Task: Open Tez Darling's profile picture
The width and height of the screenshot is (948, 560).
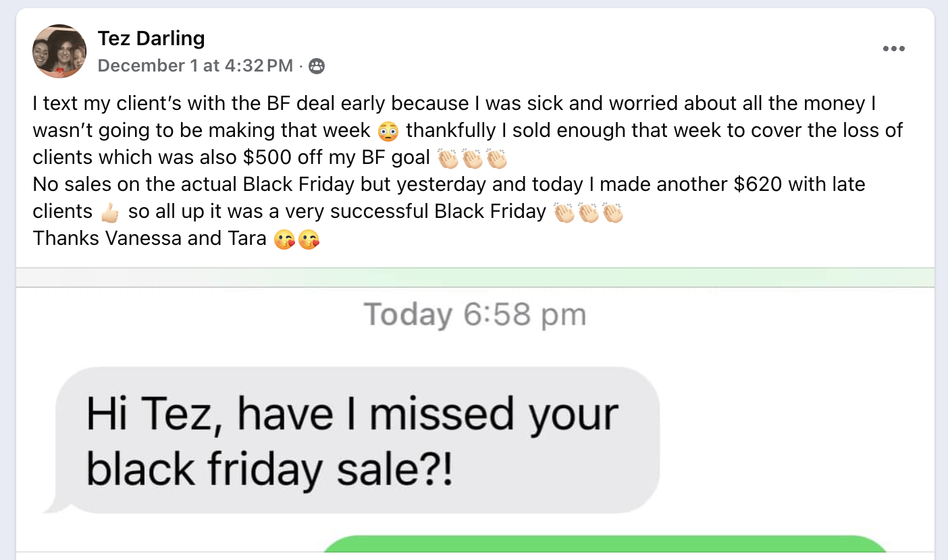Action: coord(59,51)
